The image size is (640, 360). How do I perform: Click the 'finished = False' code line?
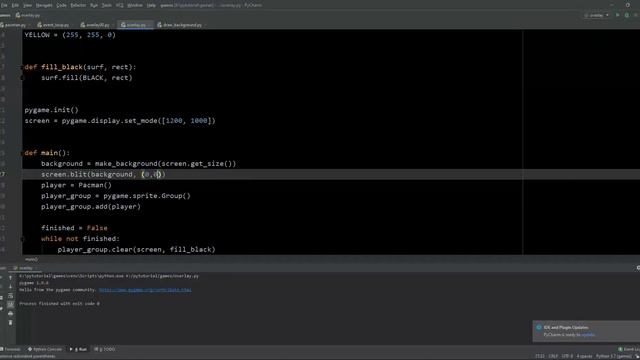(x=74, y=228)
